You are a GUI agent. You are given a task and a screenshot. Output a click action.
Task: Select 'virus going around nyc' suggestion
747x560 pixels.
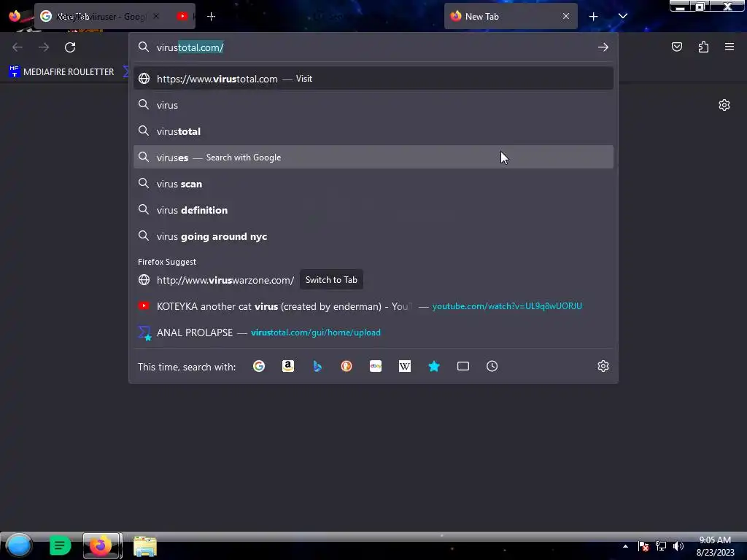point(373,236)
